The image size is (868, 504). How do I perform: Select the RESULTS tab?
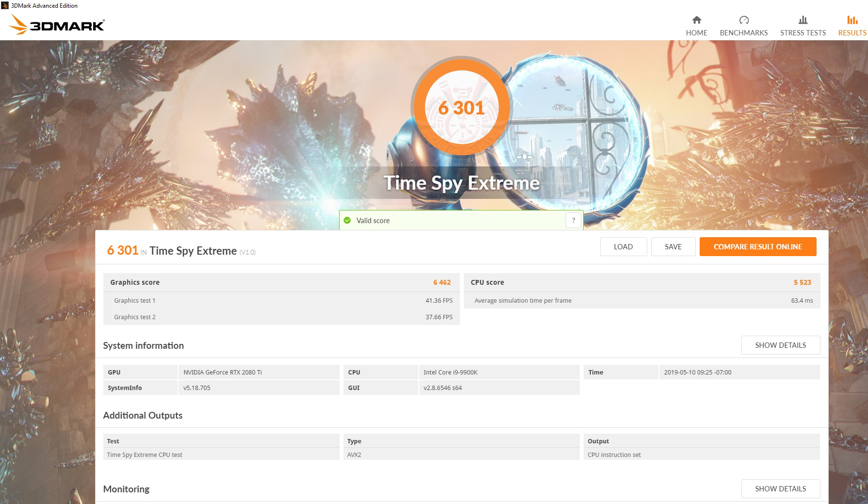click(852, 26)
